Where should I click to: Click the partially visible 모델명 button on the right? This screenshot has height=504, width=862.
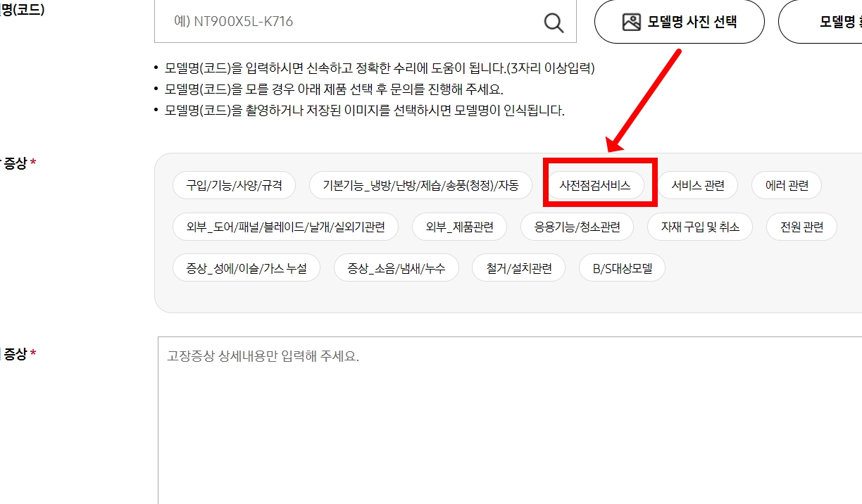click(x=831, y=20)
